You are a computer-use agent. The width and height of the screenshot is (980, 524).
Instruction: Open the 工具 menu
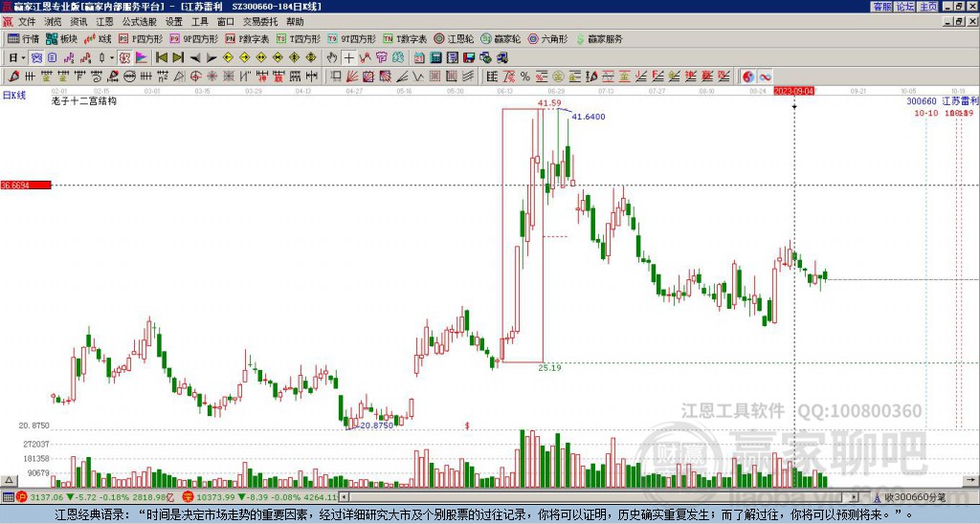[x=200, y=22]
